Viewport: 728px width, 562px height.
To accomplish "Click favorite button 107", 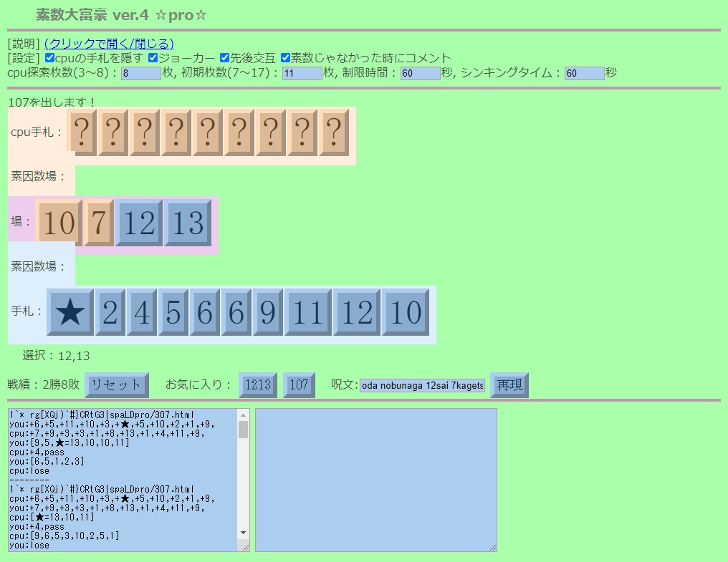I will tap(299, 384).
